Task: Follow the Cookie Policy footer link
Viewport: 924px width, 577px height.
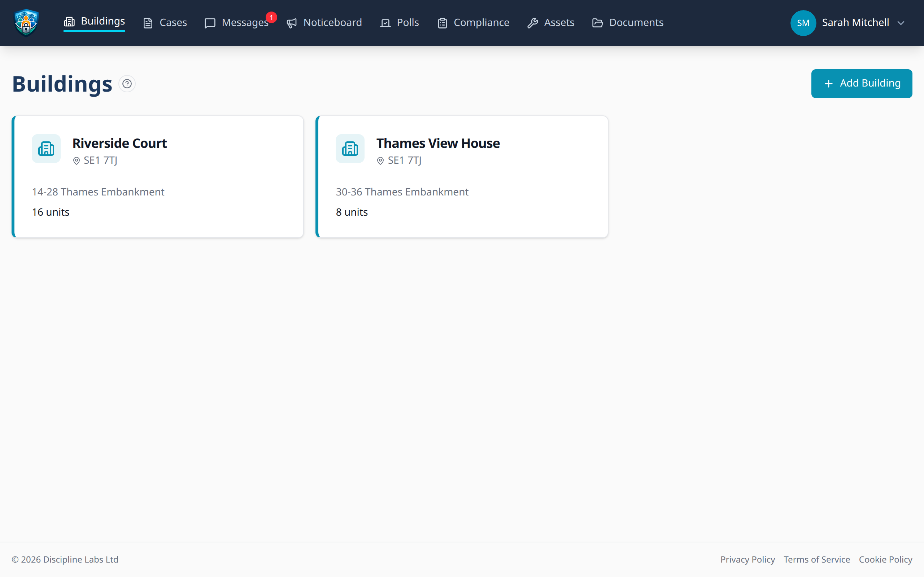Action: coord(885,559)
